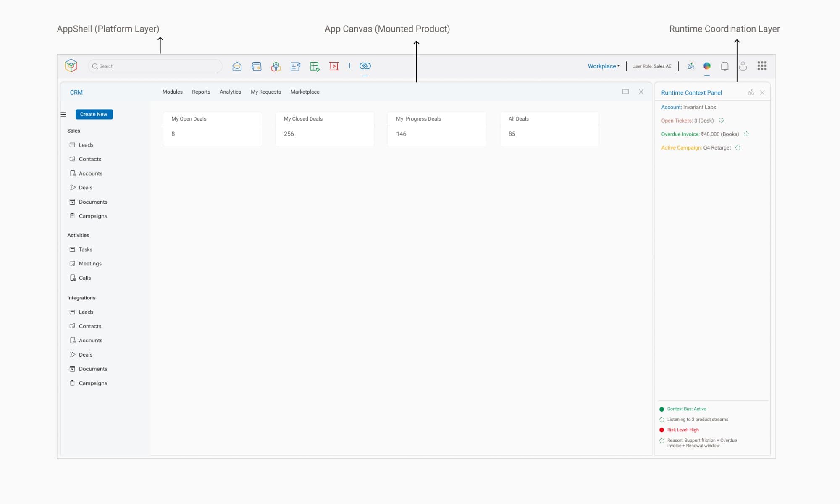
Task: Select the green Sheets icon in the toolbar
Action: click(x=315, y=66)
